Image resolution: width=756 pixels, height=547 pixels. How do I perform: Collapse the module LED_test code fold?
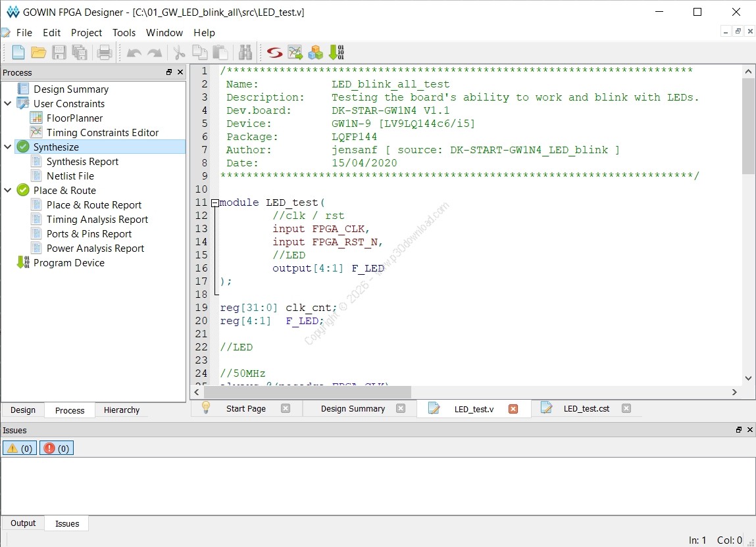pos(215,203)
